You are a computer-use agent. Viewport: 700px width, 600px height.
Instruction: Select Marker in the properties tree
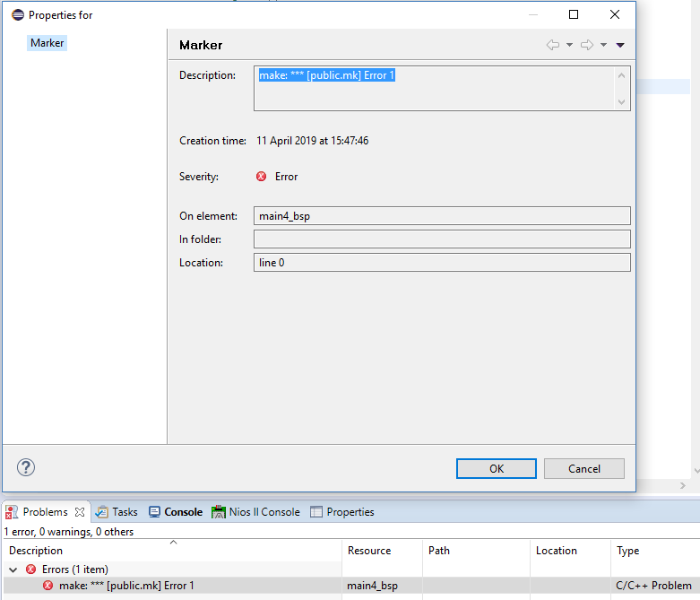[47, 43]
